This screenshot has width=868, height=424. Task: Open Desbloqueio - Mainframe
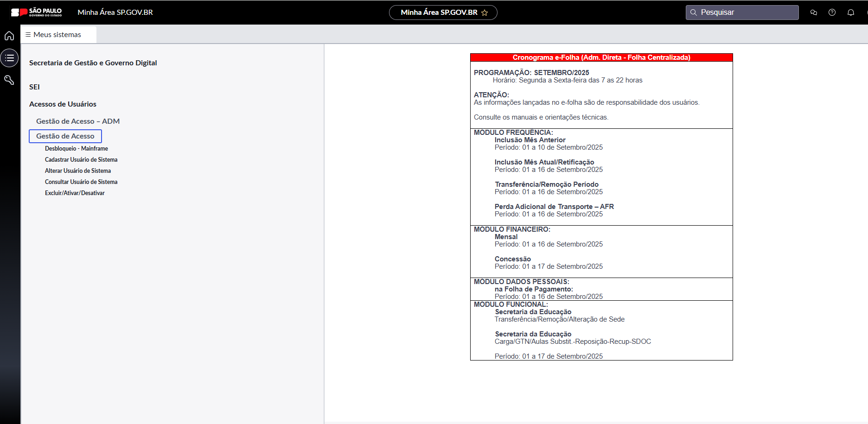tap(77, 149)
